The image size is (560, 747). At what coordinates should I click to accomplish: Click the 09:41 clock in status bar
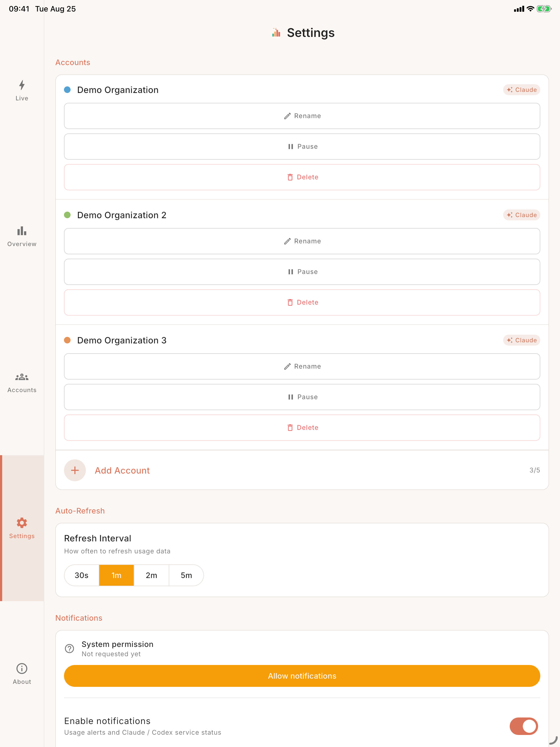pyautogui.click(x=19, y=9)
